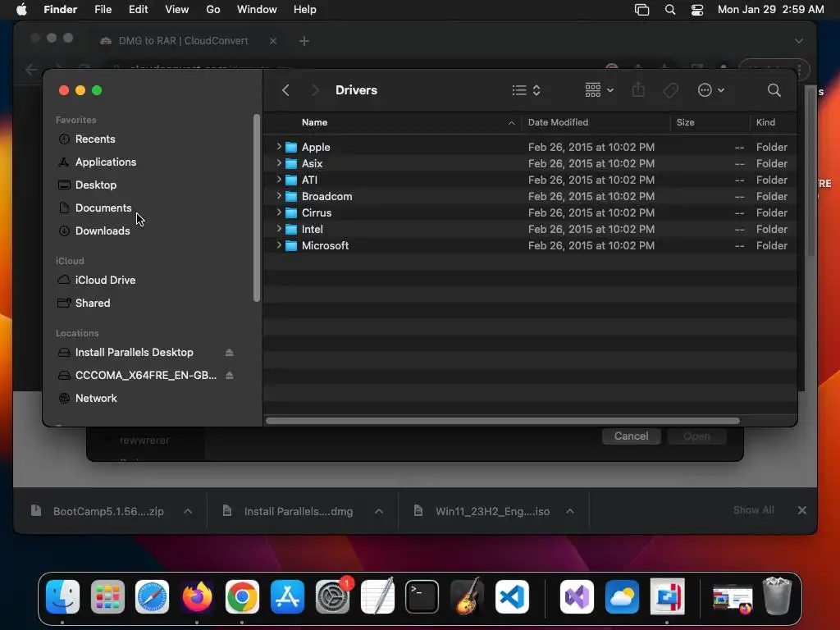
Task: Go to Desktop in sidebar
Action: pyautogui.click(x=96, y=185)
